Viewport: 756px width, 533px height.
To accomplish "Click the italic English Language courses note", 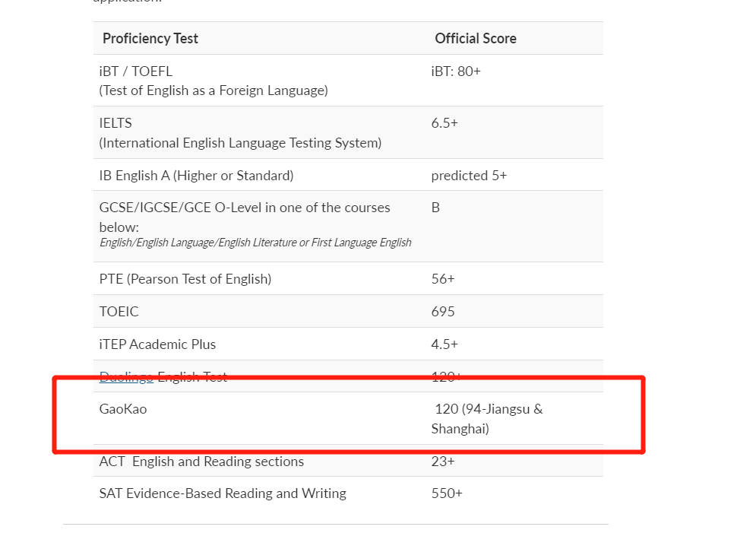I will [255, 243].
